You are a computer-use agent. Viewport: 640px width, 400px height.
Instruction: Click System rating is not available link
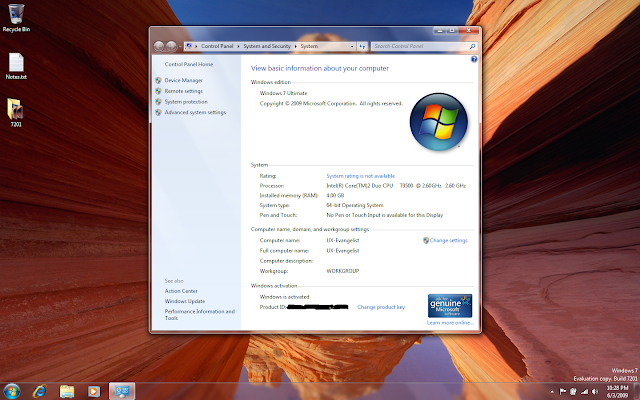click(360, 176)
